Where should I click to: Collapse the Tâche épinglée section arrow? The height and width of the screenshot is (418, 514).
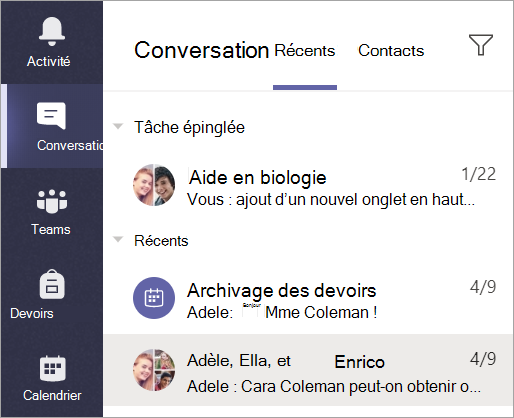pos(118,126)
